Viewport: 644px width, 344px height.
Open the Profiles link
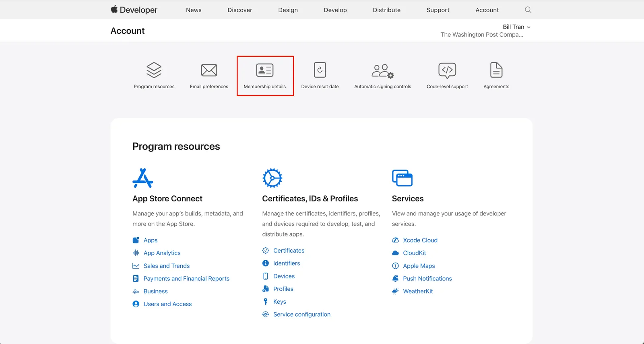coord(283,289)
